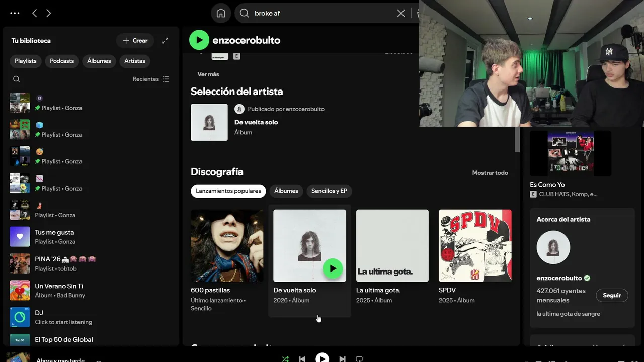Filter library by Artistas

tap(135, 61)
